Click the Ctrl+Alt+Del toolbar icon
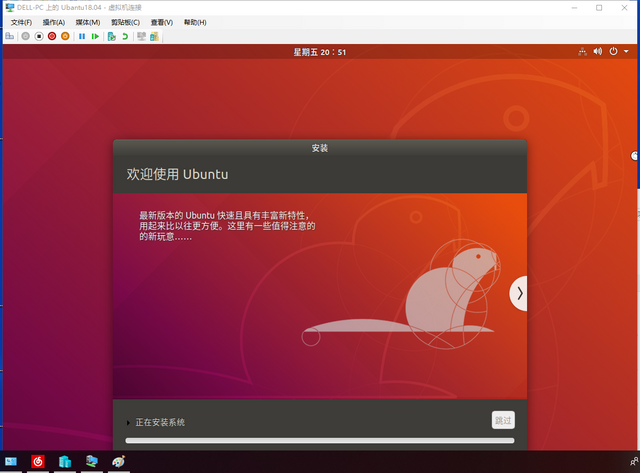The width and height of the screenshot is (640, 473). click(9, 36)
